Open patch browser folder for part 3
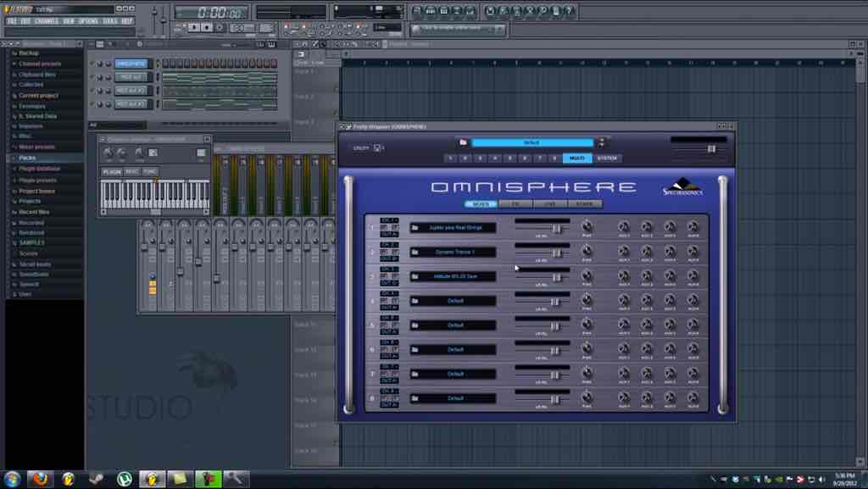Image resolution: width=868 pixels, height=489 pixels. click(x=415, y=276)
